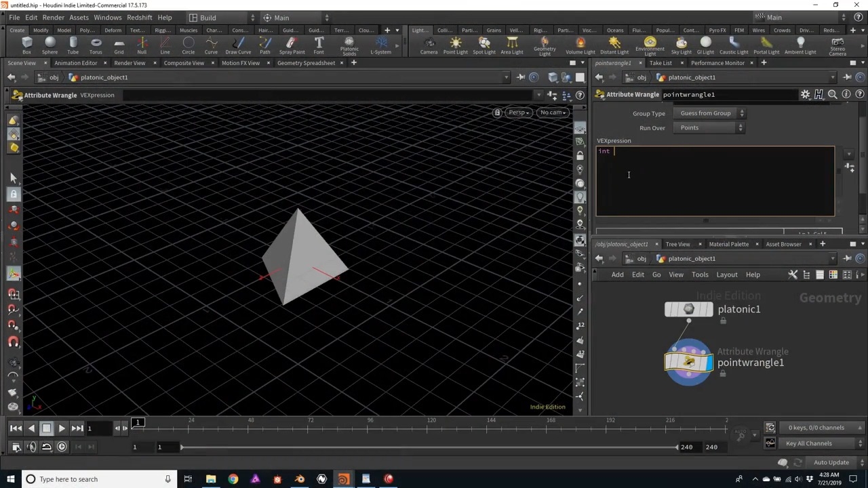This screenshot has height=488, width=868.
Task: Click the pointwrangle1 node icon
Action: tap(689, 362)
